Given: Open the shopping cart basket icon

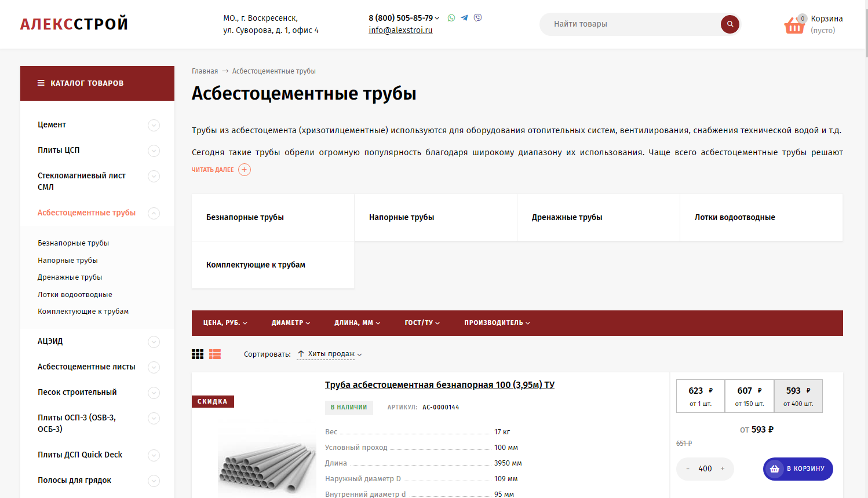Looking at the screenshot, I should 794,25.
